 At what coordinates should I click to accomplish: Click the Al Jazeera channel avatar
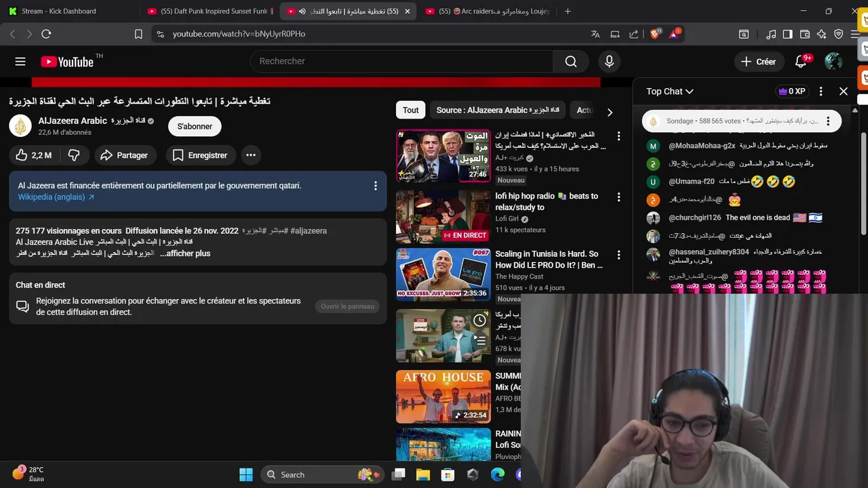(x=21, y=126)
